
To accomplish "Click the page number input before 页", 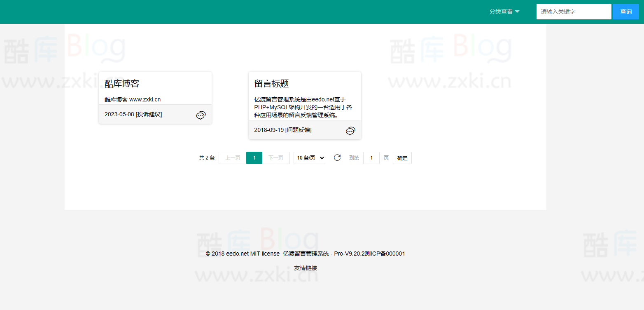I will pos(371,157).
